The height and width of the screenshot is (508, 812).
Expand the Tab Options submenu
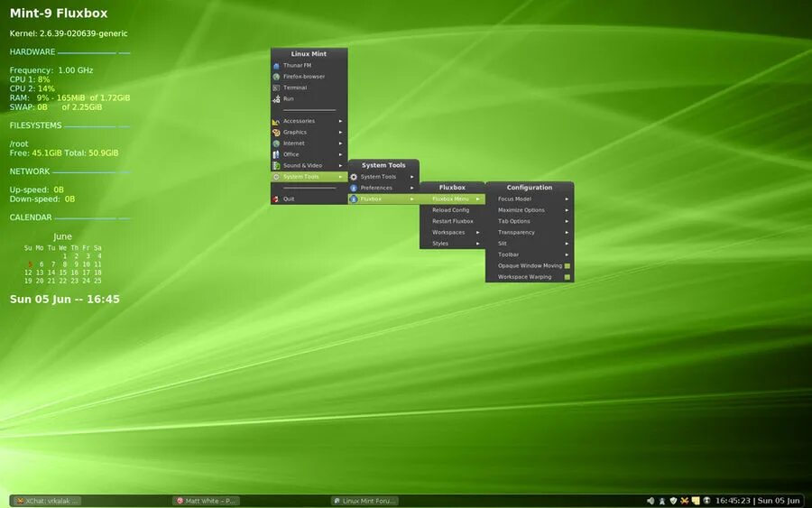click(530, 221)
